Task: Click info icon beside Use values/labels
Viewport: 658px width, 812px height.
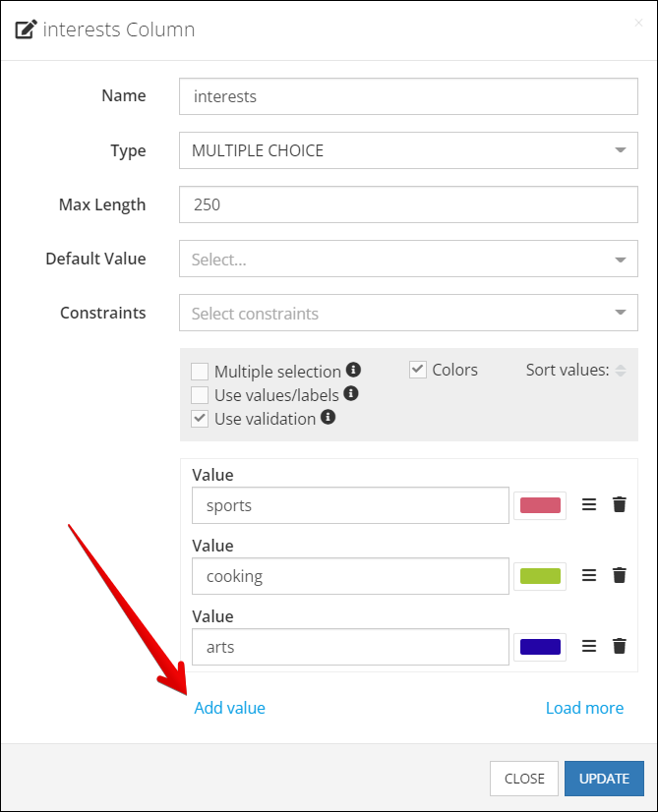Action: (351, 393)
